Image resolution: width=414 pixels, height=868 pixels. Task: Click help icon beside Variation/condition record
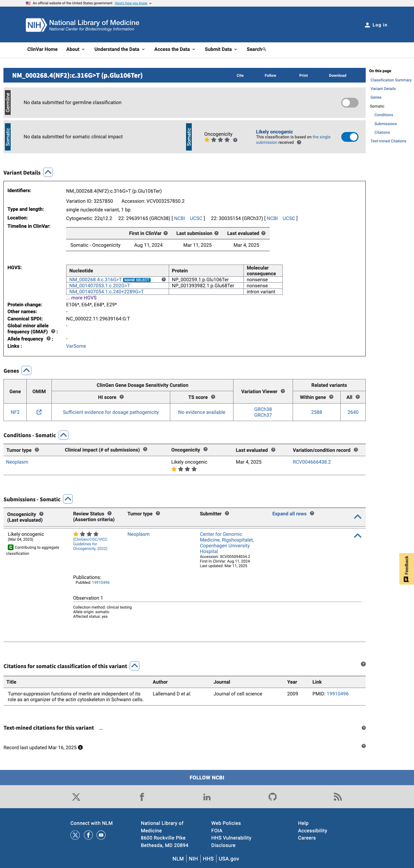[x=355, y=450]
